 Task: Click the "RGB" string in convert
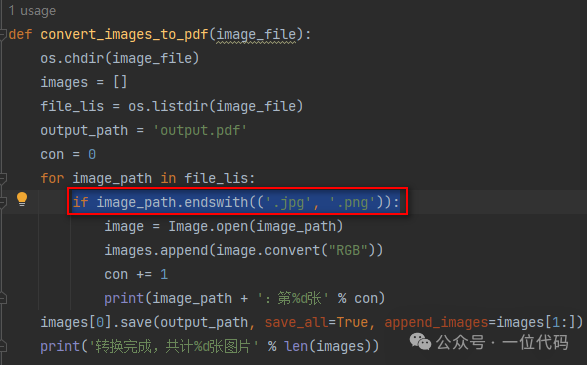348,250
